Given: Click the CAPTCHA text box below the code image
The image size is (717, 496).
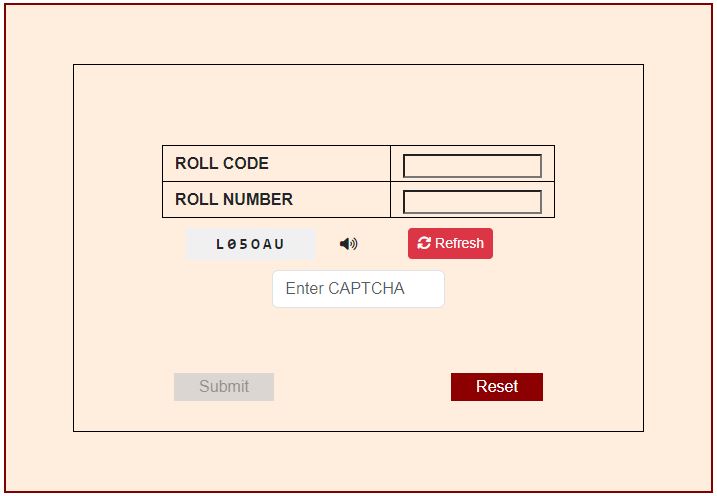Looking at the screenshot, I should coord(358,289).
